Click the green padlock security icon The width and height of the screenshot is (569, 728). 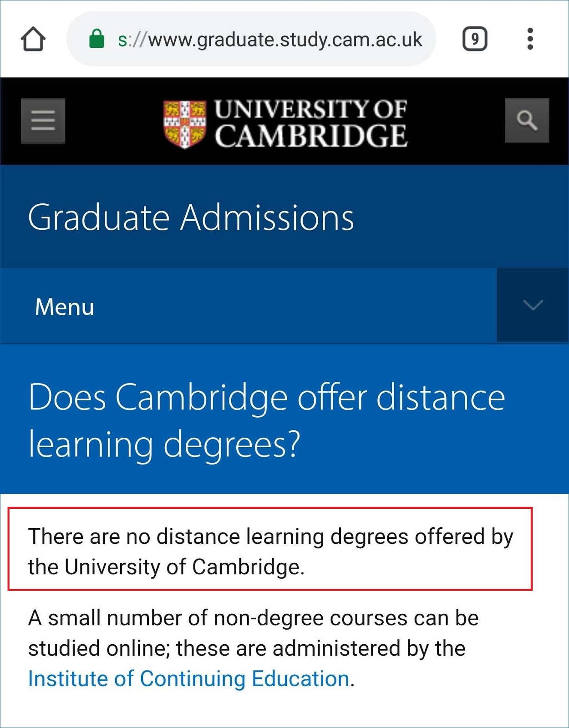click(97, 39)
